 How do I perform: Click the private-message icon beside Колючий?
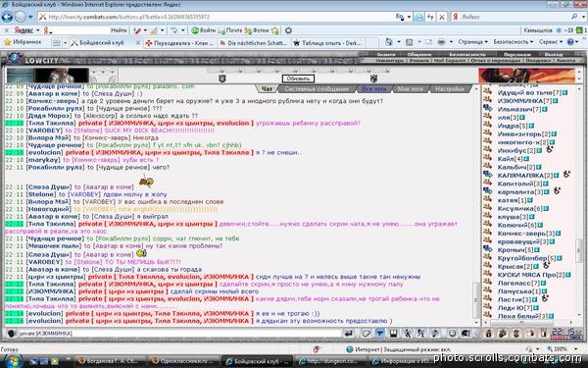point(487,225)
